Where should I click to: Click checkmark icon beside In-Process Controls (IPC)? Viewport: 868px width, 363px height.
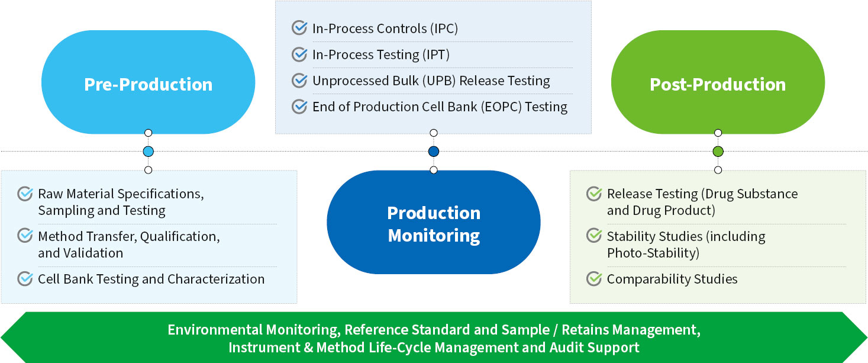click(299, 28)
